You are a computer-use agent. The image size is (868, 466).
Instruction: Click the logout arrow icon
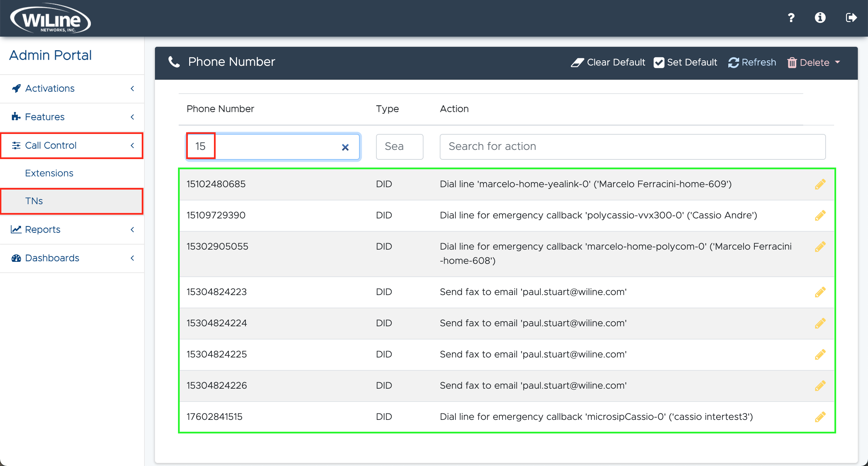pyautogui.click(x=851, y=18)
